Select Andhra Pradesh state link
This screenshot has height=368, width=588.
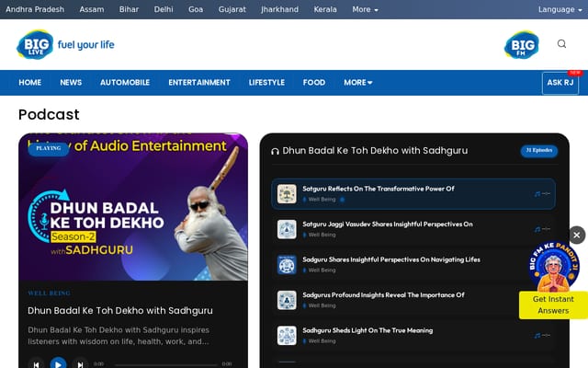pyautogui.click(x=35, y=9)
